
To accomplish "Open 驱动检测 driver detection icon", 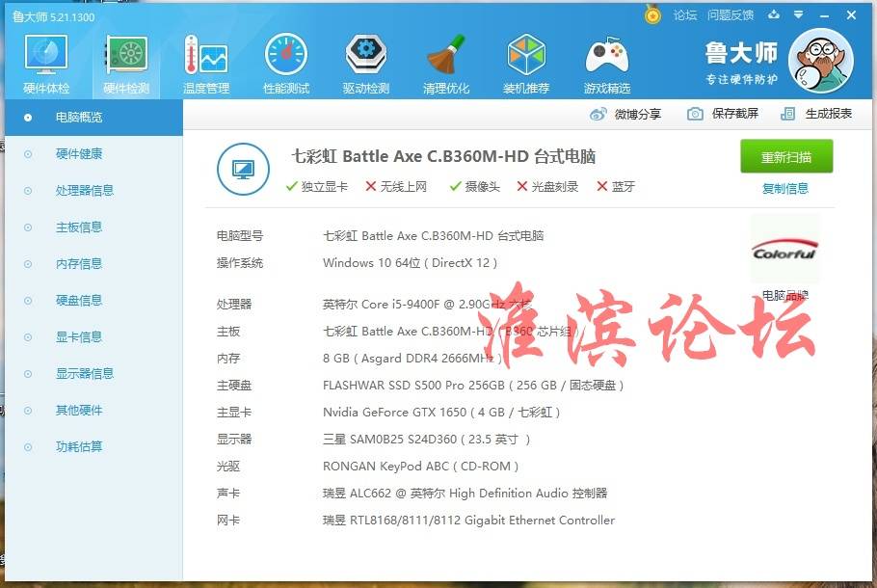I will (366, 64).
